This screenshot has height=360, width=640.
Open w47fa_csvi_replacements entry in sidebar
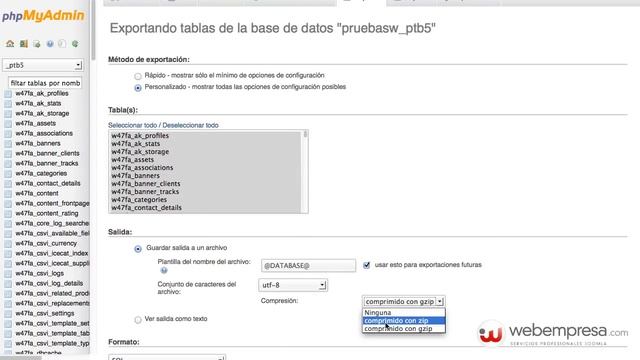[52, 303]
